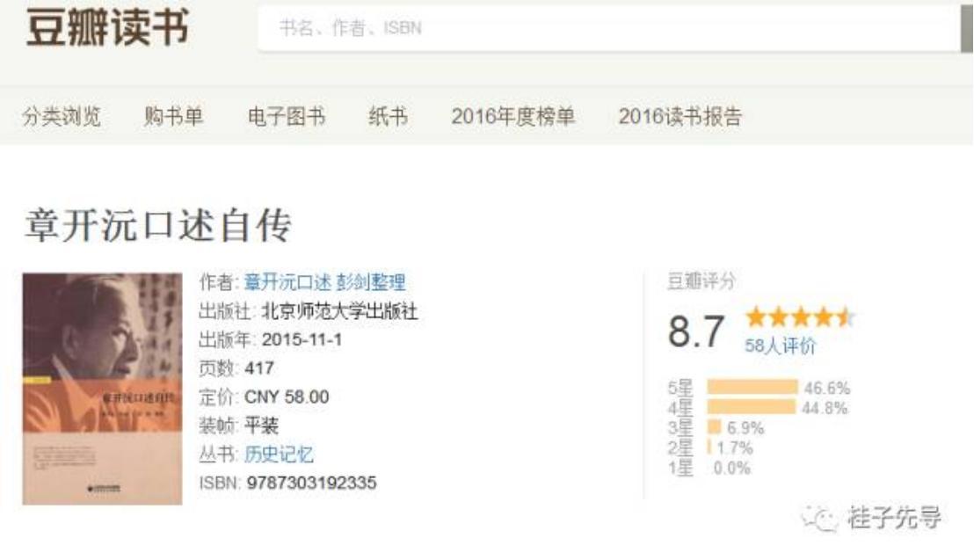This screenshot has height=560, width=974.
Task: Open the 2016年度榜单 page
Action: (x=513, y=116)
